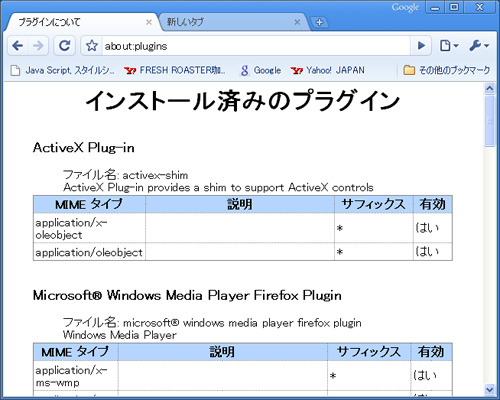Bookmark this page with the star icon
The height and width of the screenshot is (400, 500).
tap(92, 46)
